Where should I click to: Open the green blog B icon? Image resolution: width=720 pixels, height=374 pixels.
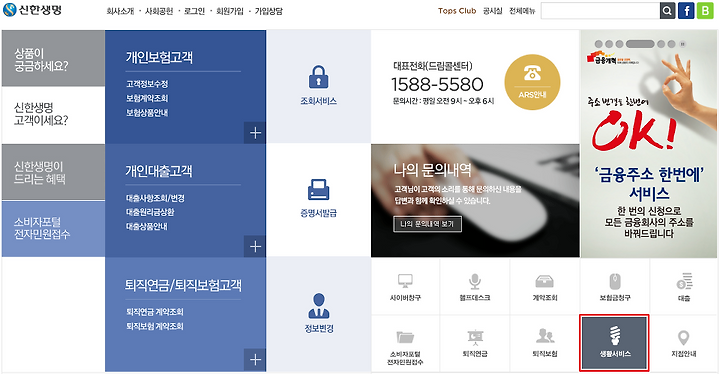coord(705,11)
